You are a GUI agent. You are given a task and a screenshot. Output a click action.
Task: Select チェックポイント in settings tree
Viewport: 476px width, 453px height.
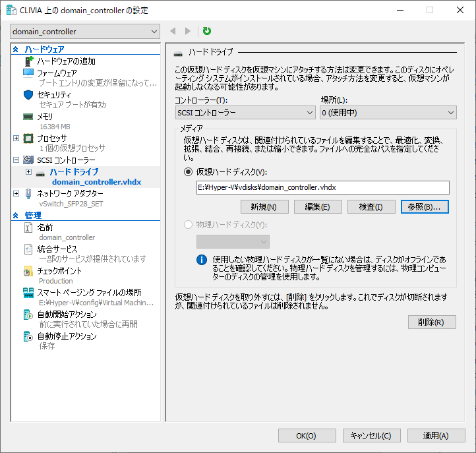[59, 271]
